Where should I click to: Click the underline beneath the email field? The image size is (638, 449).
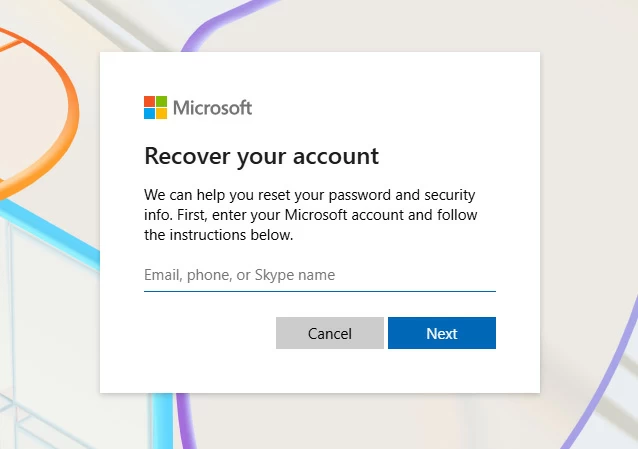(x=319, y=291)
